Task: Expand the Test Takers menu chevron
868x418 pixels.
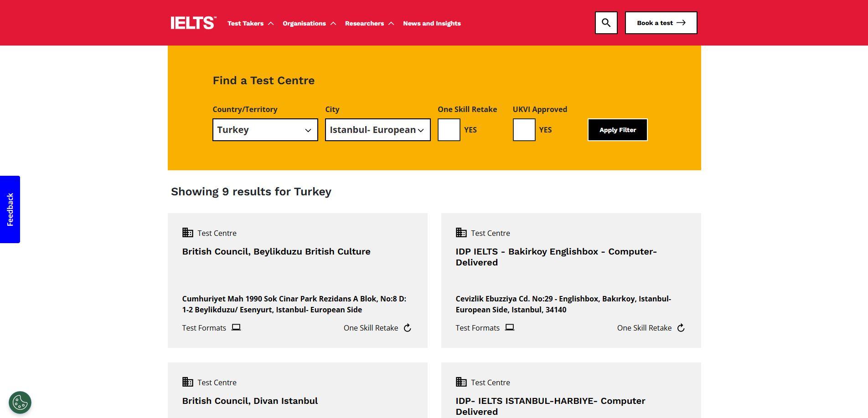Action: (271, 24)
